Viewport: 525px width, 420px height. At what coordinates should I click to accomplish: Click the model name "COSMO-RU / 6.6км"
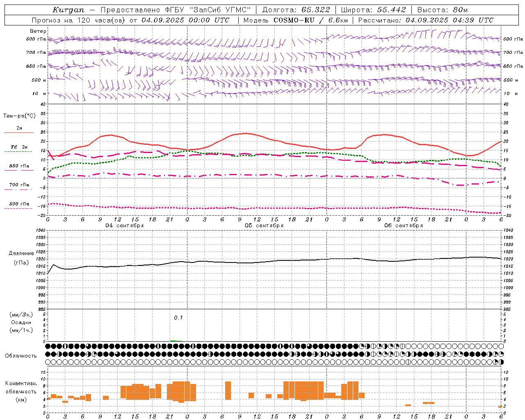point(311,20)
